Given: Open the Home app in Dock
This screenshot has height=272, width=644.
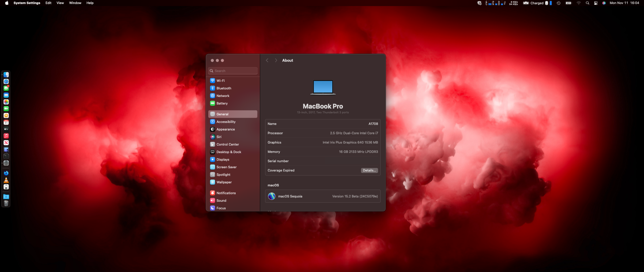Looking at the screenshot, I should click(x=6, y=115).
